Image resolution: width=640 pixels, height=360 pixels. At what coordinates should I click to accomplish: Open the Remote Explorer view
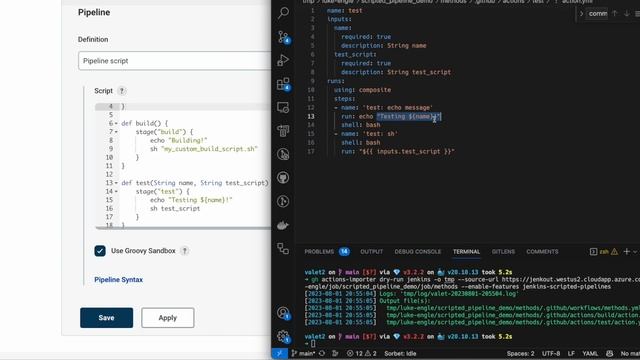pos(283,107)
